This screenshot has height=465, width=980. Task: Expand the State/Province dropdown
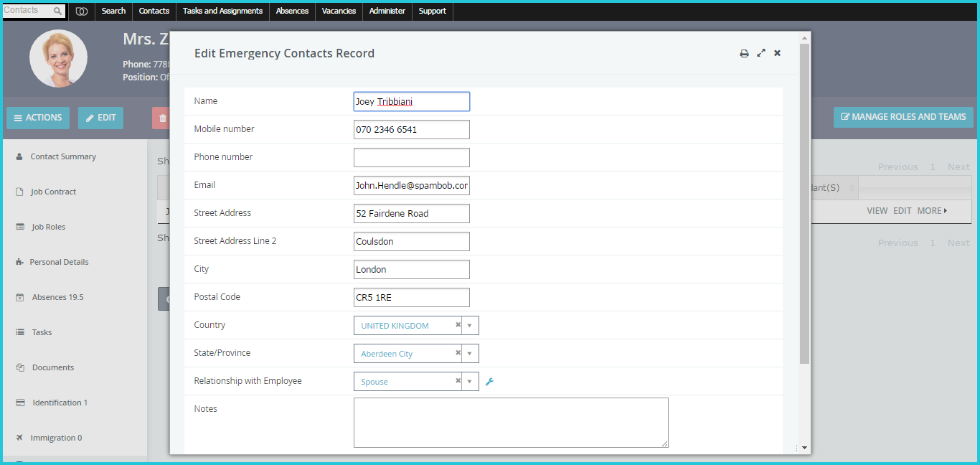470,354
